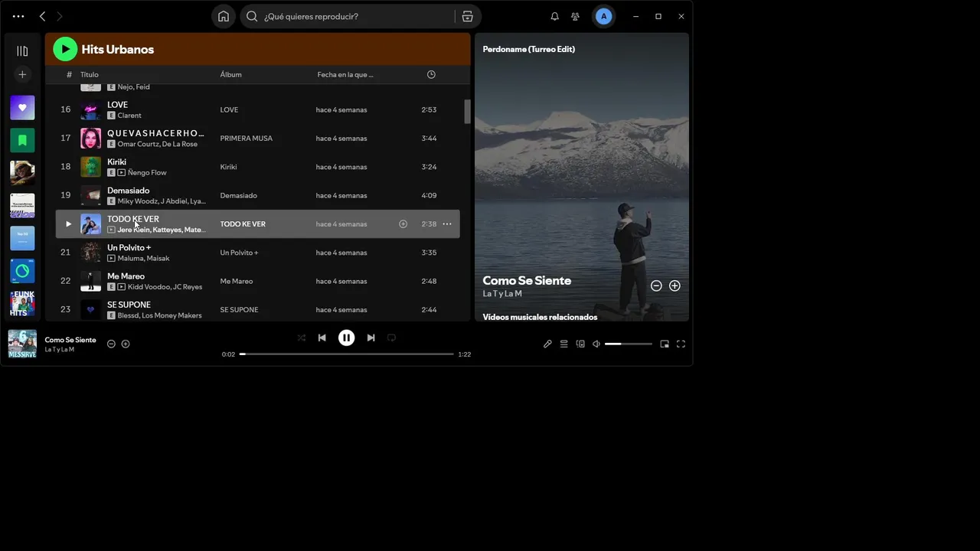This screenshot has width=980, height=551.
Task: Select the track SE SUPONE
Action: 129,305
